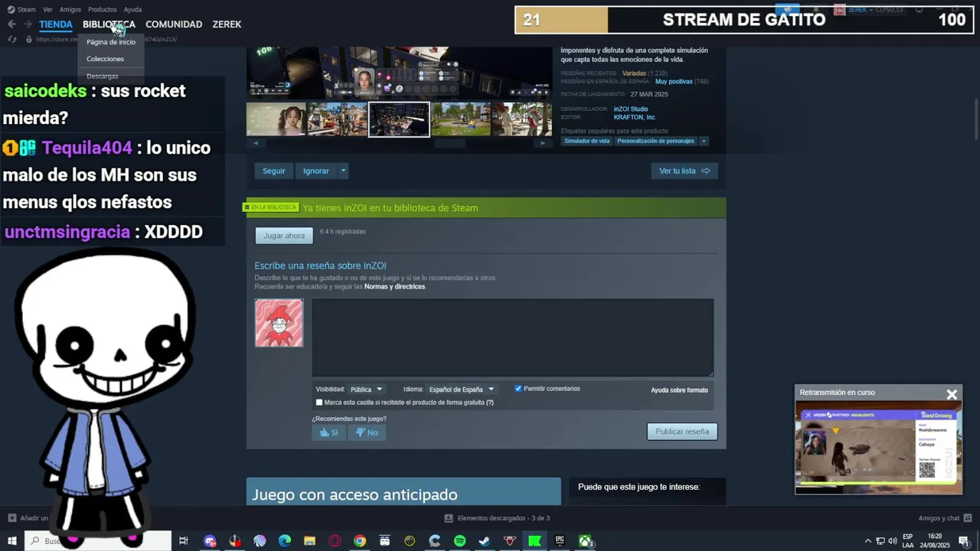Click the padlock icon beside the URL
This screenshot has height=551, width=980.
pyautogui.click(x=29, y=39)
